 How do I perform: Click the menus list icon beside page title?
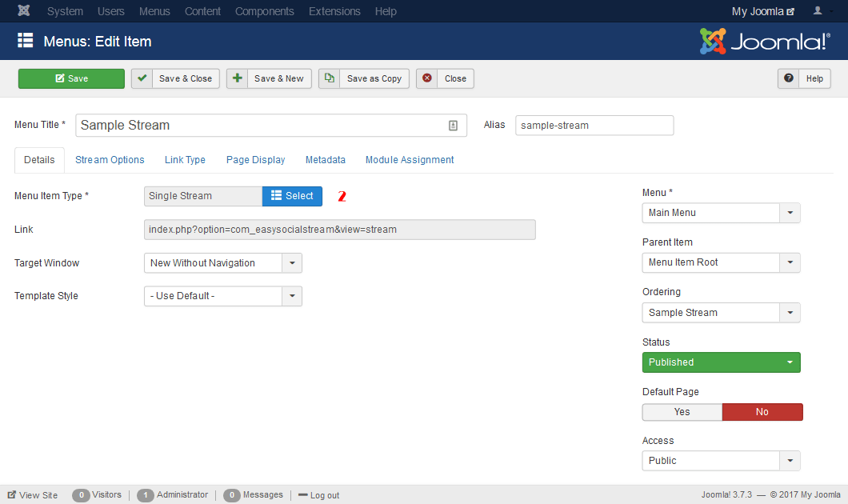click(26, 41)
